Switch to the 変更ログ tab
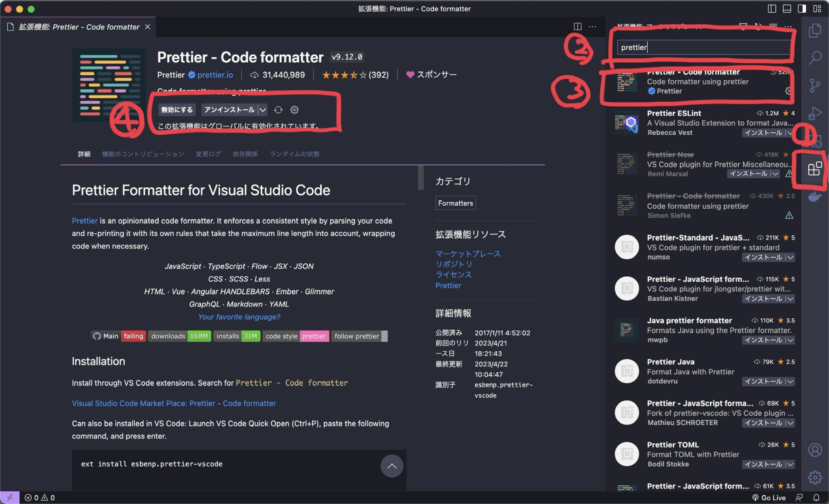This screenshot has width=829, height=504. pyautogui.click(x=208, y=154)
